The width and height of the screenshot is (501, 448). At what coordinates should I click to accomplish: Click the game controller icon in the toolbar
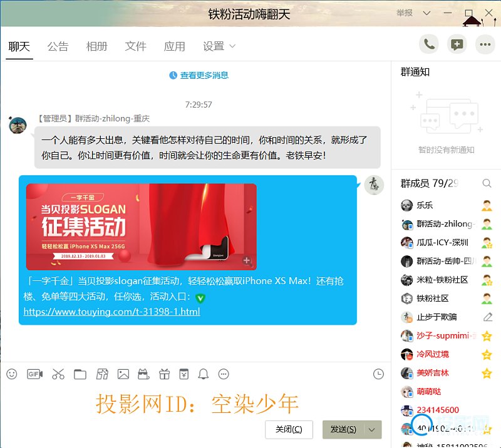(143, 374)
